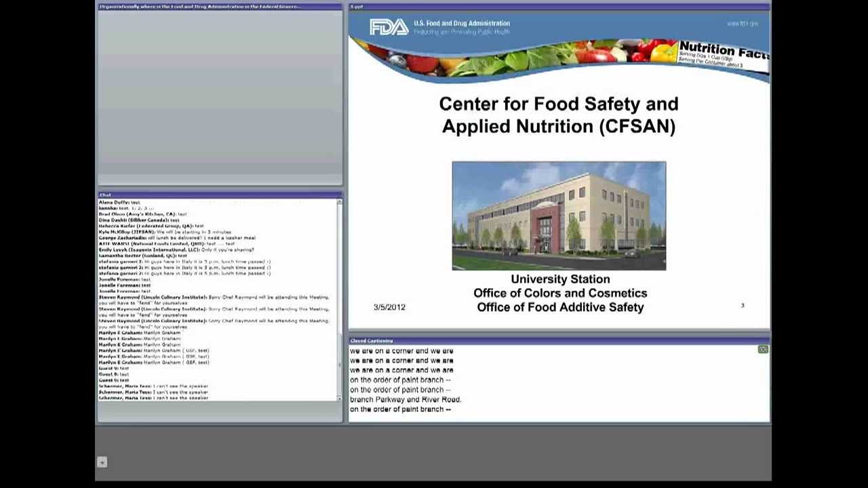Select the Chat panel title bar
The image size is (868, 488).
[220, 195]
